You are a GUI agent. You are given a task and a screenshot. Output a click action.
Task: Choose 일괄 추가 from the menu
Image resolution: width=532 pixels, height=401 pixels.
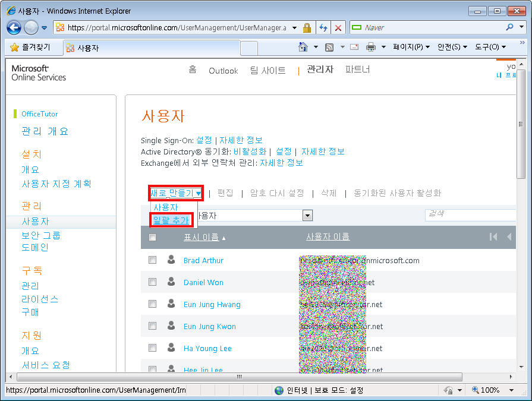(171, 220)
